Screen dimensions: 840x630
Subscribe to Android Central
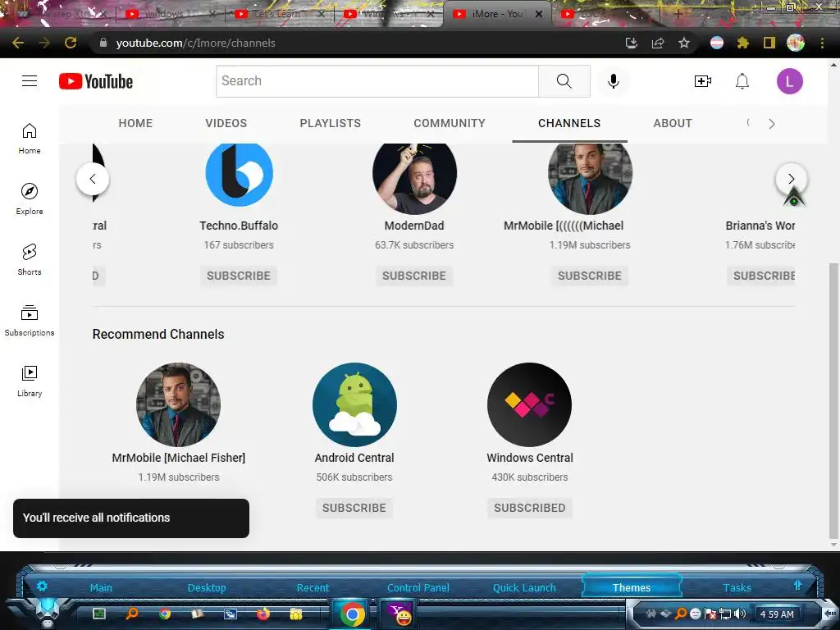tap(354, 508)
